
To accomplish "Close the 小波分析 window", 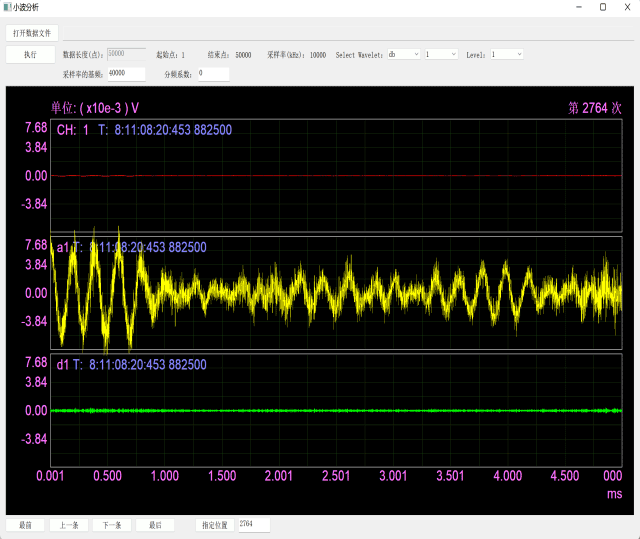I will (x=627, y=7).
